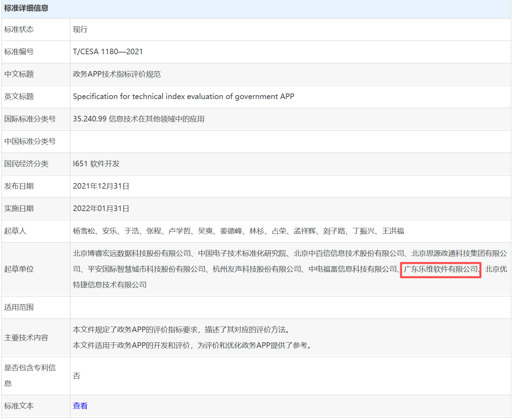Screen dimensions: 513x420
Task: Select the 起草单位 row label
Action: pyautogui.click(x=19, y=269)
